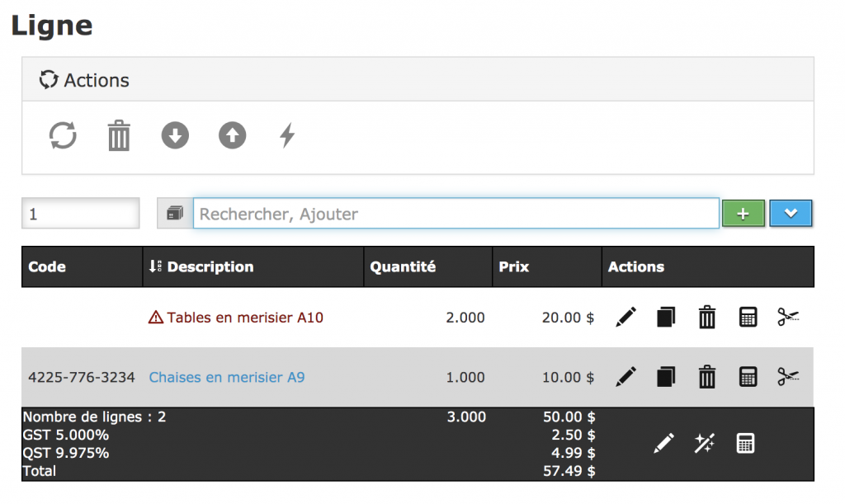Edit the Chaises en merisier A9 line
The height and width of the screenshot is (504, 845).
point(625,377)
